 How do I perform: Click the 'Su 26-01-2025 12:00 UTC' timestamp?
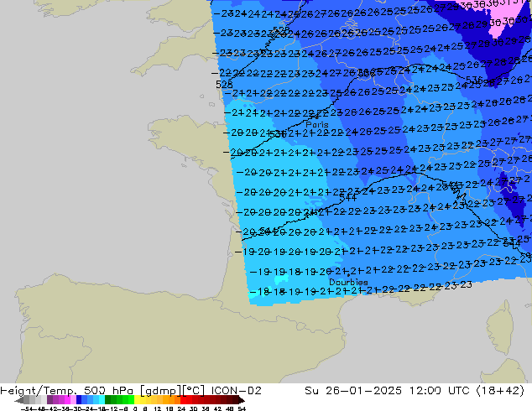coord(387,391)
